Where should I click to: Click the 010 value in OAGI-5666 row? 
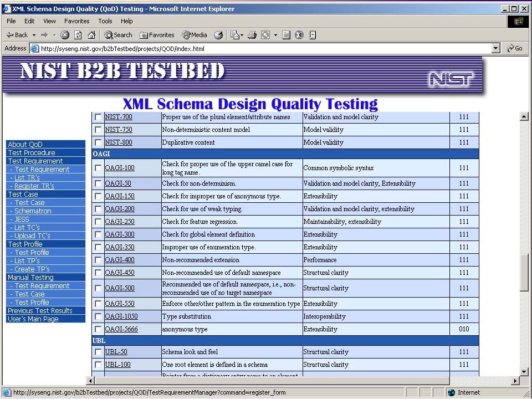tap(464, 329)
